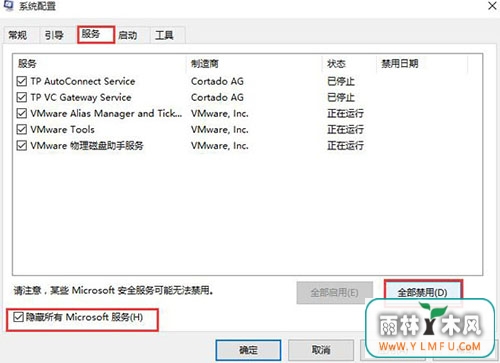Sort by the 服务 column header

(99, 63)
